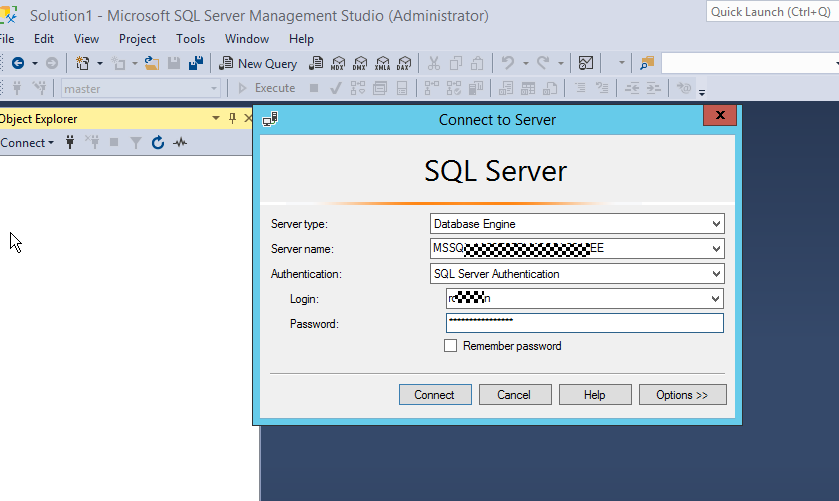The image size is (839, 501).
Task: Open a new DMX query
Action: [360, 63]
